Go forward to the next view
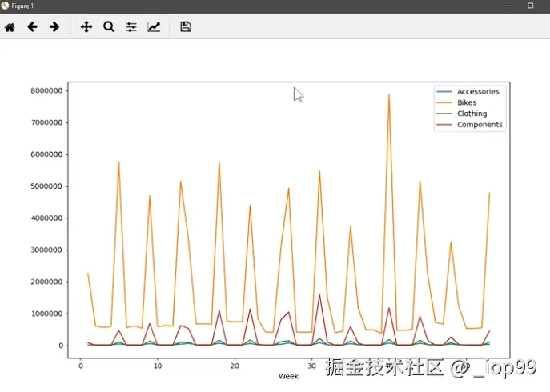The height and width of the screenshot is (392, 550). pos(54,26)
